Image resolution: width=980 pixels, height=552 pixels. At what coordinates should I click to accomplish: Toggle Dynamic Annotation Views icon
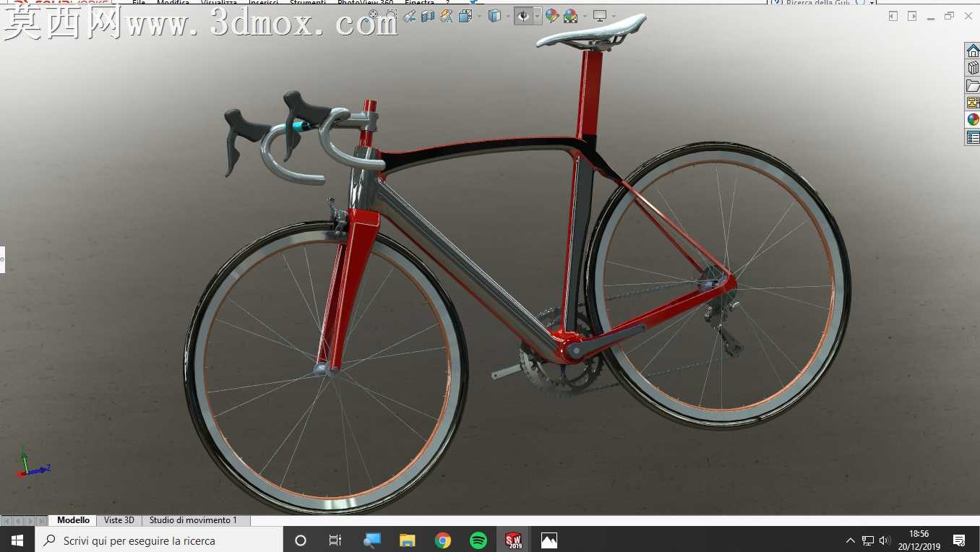coord(447,16)
